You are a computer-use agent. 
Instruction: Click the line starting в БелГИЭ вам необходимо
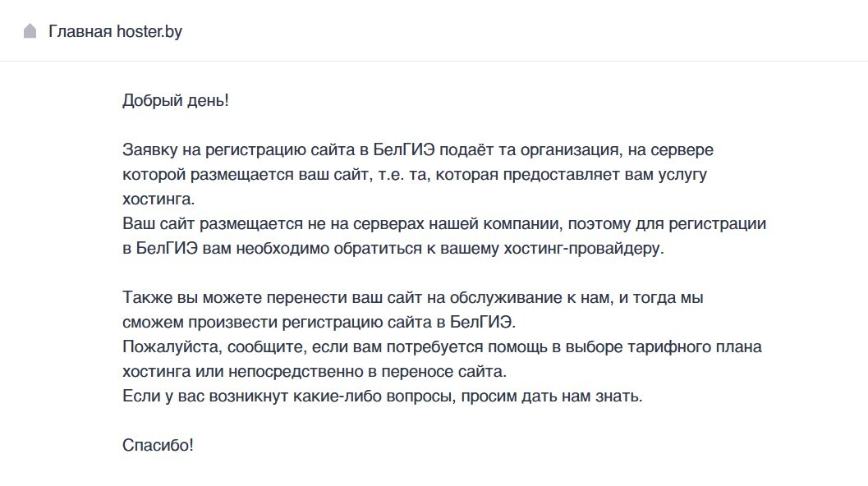click(393, 248)
